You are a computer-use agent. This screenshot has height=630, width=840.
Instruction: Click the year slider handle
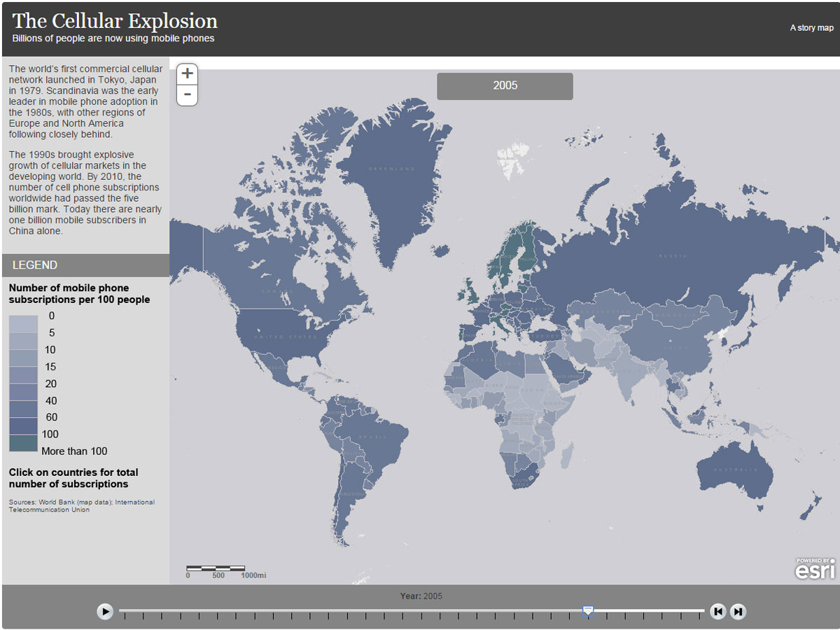(588, 611)
